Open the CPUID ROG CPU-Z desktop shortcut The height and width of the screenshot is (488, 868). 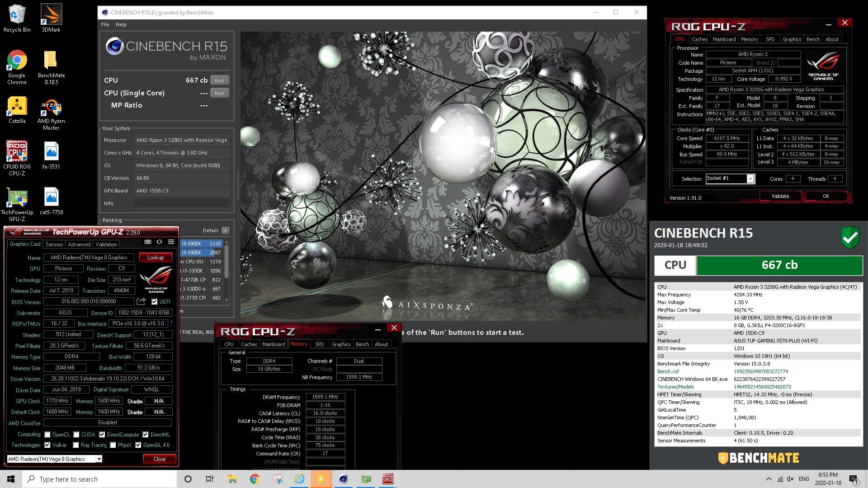point(17,158)
